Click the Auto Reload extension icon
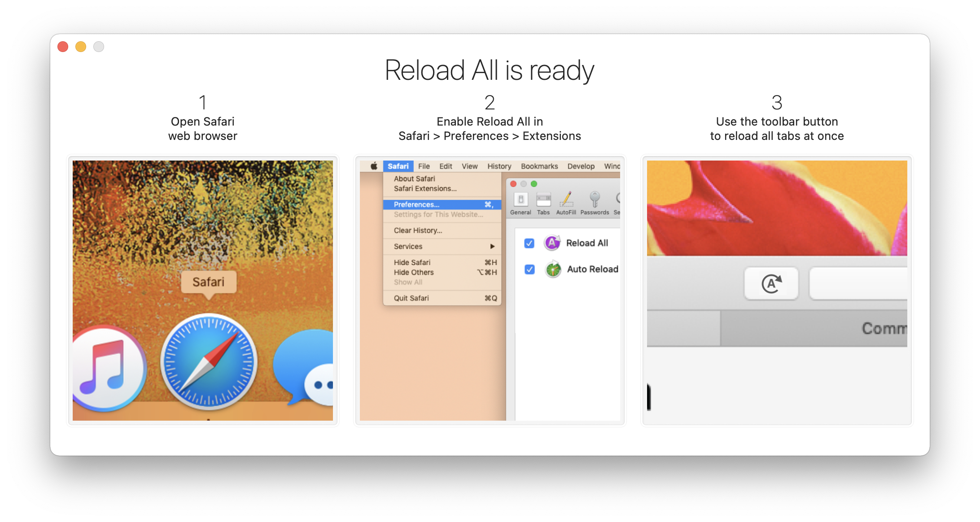The height and width of the screenshot is (522, 980). 553,270
